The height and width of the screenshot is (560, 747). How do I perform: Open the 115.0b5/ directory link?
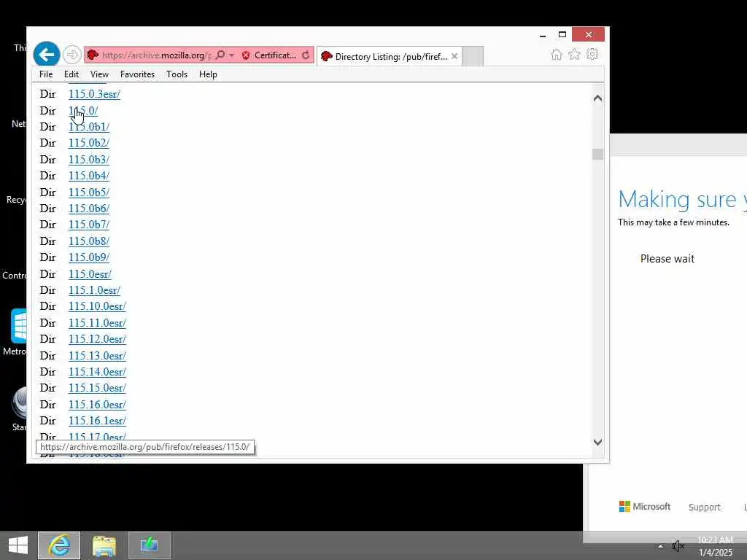pos(89,192)
